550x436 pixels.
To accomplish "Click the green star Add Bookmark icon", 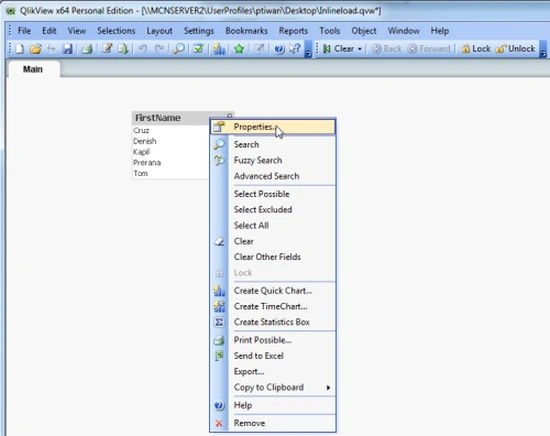I will [239, 49].
